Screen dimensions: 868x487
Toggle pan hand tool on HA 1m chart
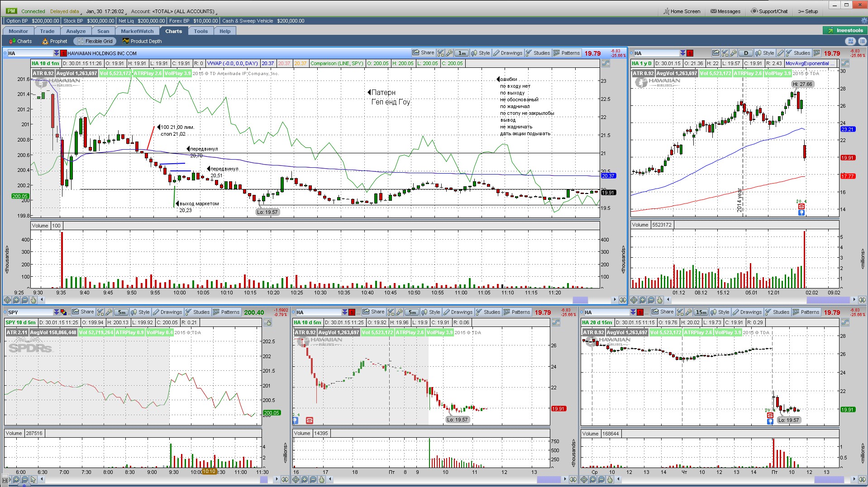point(33,300)
